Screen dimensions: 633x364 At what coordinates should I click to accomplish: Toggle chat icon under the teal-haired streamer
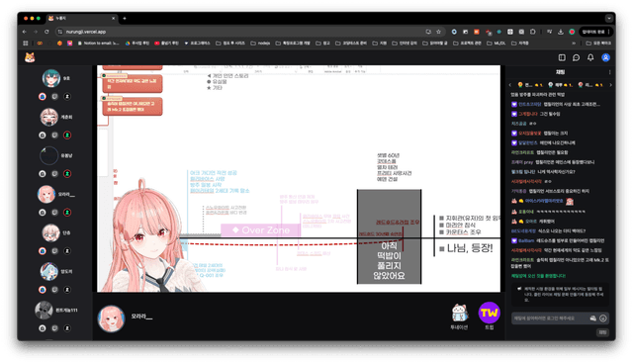(55, 97)
